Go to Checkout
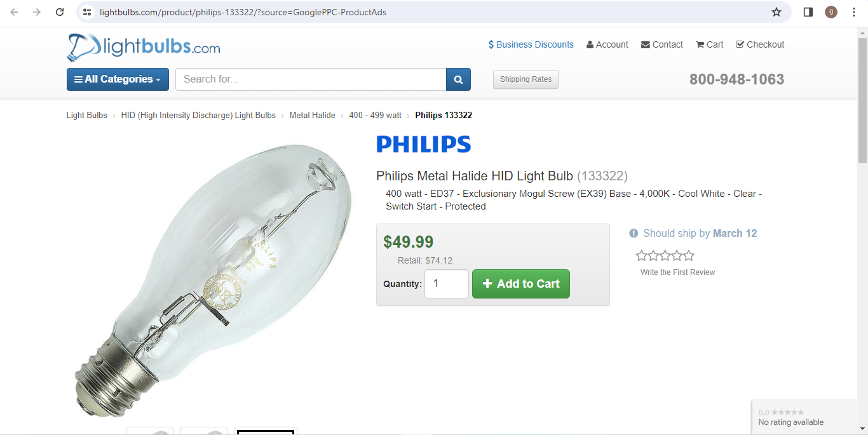This screenshot has height=435, width=868. [x=760, y=44]
